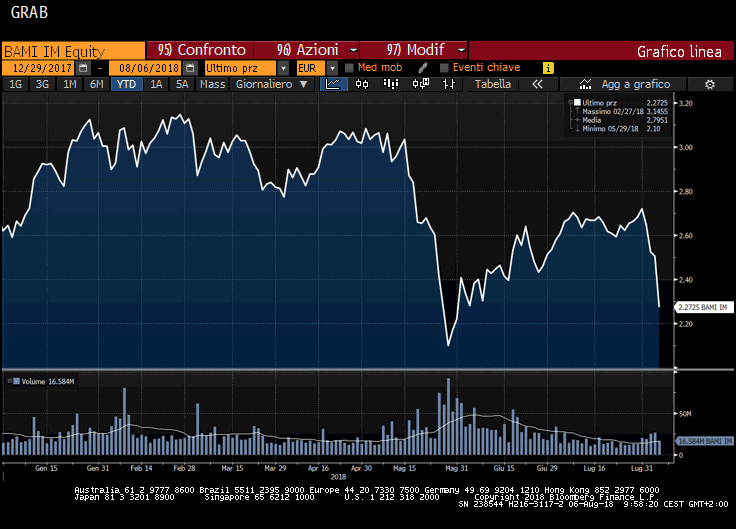Select the 3G time range tab
The height and width of the screenshot is (529, 736).
click(x=42, y=84)
